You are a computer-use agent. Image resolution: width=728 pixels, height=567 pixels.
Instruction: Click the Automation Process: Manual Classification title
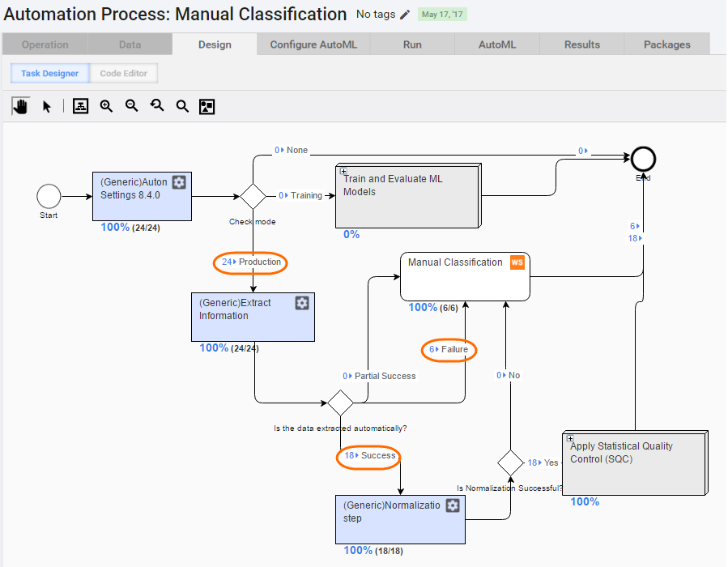click(x=175, y=15)
